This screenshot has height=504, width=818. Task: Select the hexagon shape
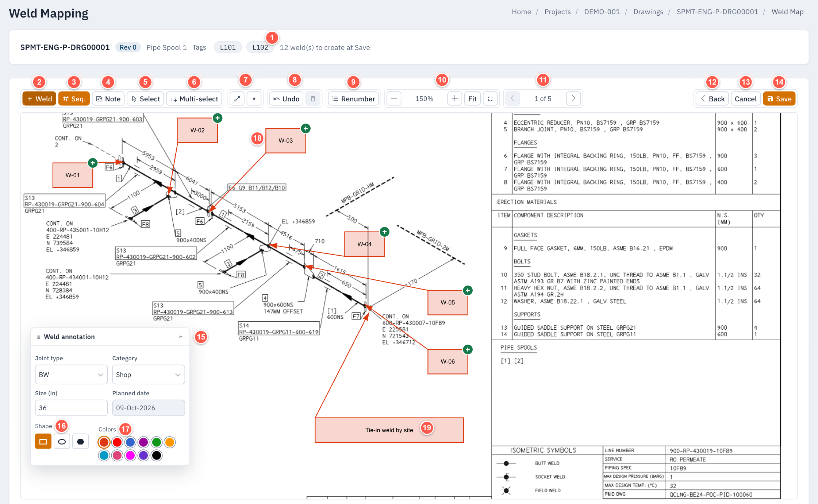pyautogui.click(x=81, y=442)
